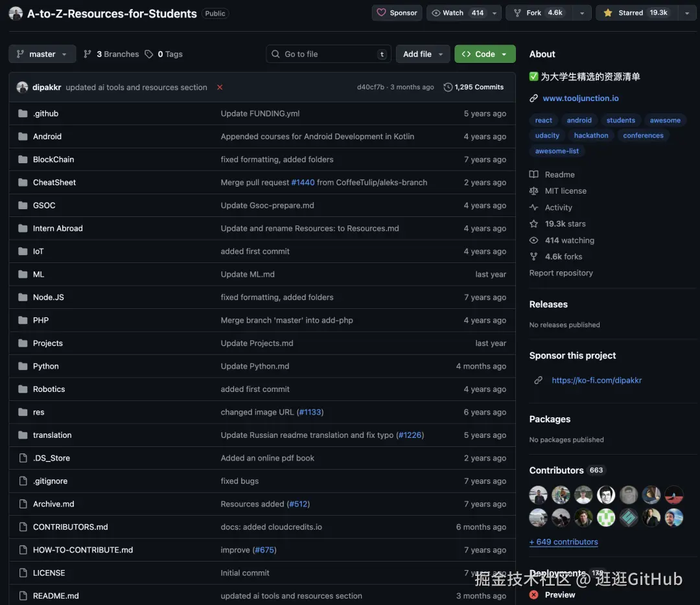700x605 pixels.
Task: Open the Robotics folder
Action: pos(49,389)
